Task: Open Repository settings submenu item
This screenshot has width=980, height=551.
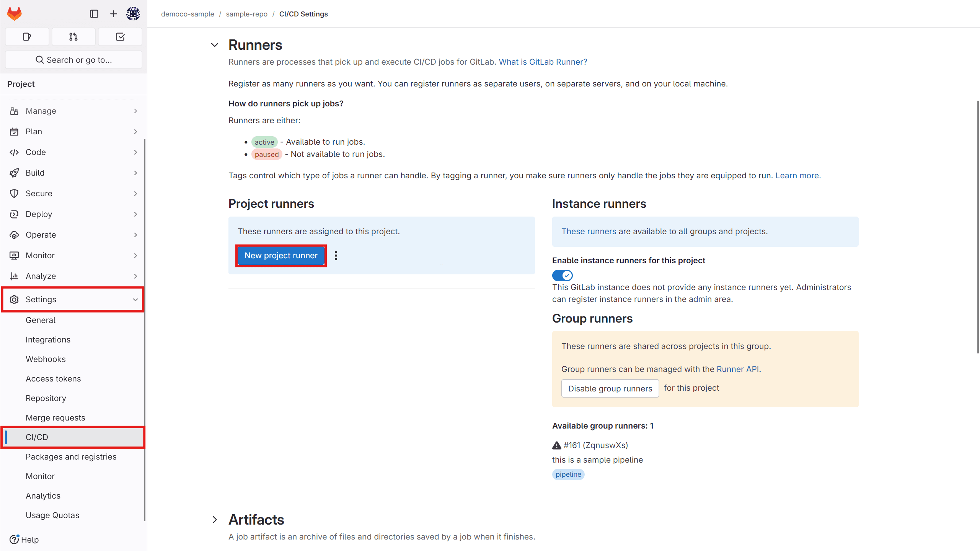Action: tap(73, 398)
